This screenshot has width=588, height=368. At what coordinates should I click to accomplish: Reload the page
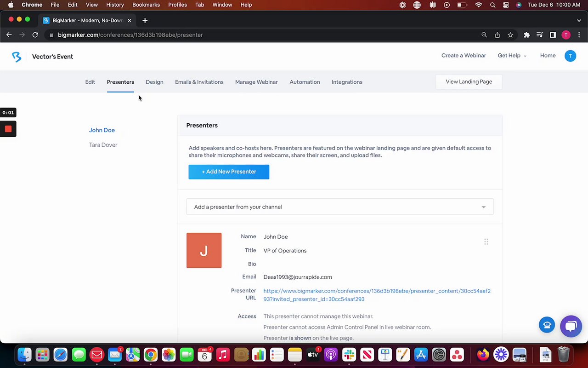tap(35, 35)
